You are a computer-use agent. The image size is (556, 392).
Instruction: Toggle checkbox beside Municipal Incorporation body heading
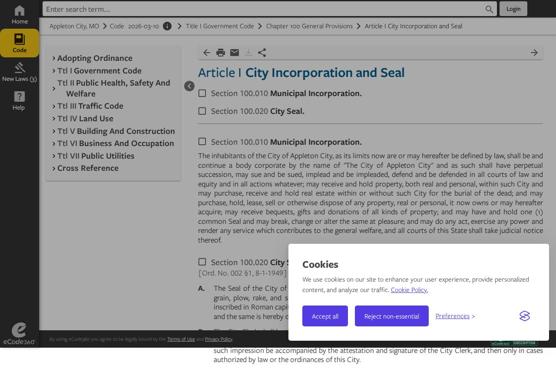pos(202,141)
